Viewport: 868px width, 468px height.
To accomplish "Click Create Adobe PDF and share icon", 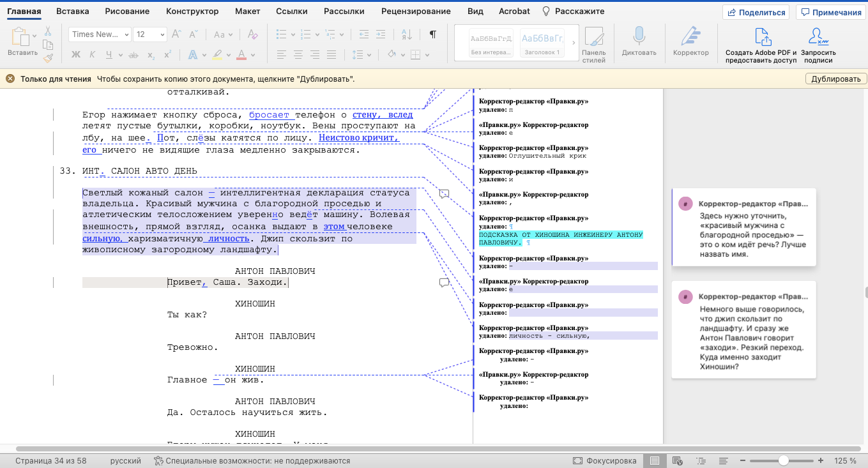I will click(x=761, y=44).
